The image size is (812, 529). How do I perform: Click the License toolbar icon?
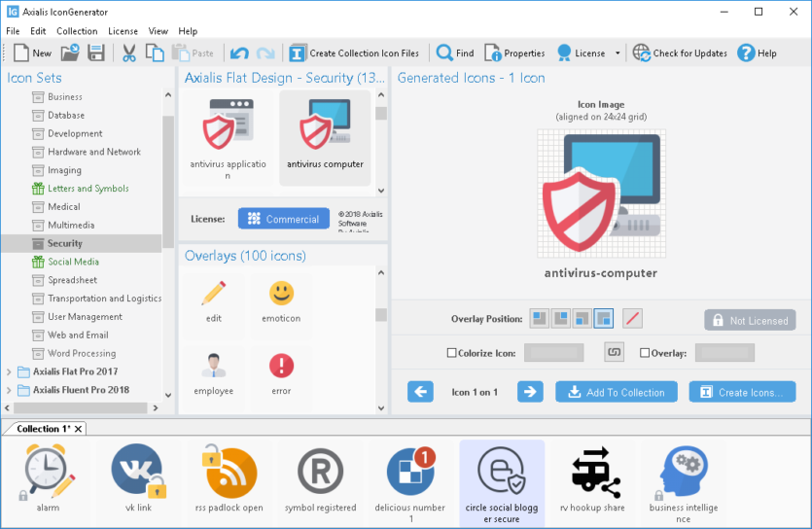(x=582, y=53)
